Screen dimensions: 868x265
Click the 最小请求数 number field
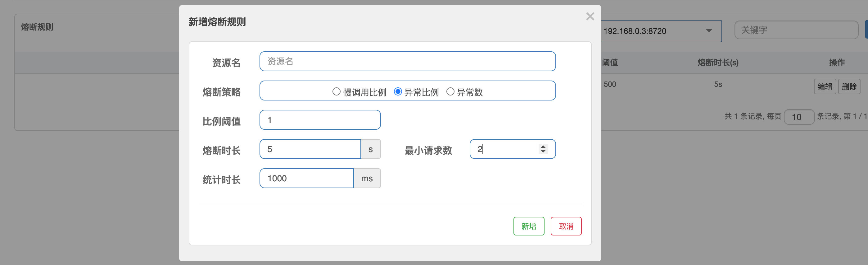pyautogui.click(x=505, y=149)
